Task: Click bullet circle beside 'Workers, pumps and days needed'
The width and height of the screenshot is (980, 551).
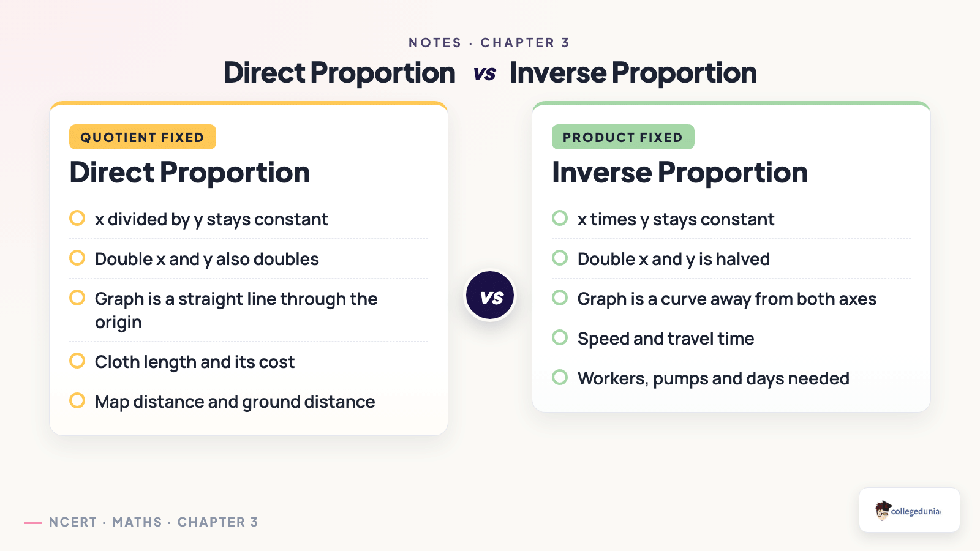Action: pyautogui.click(x=560, y=377)
